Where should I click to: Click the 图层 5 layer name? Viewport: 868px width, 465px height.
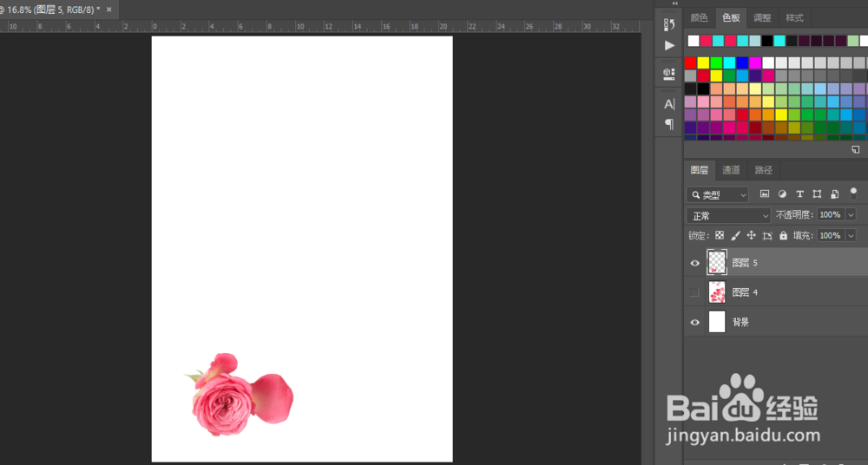coord(745,263)
